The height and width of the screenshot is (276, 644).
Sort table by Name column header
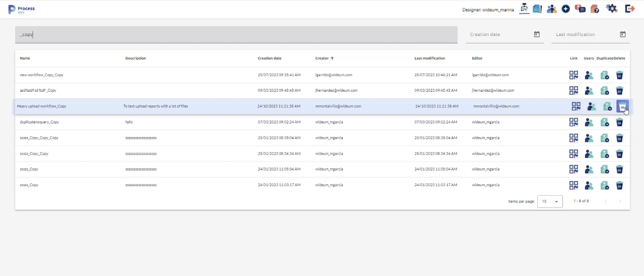(x=25, y=59)
